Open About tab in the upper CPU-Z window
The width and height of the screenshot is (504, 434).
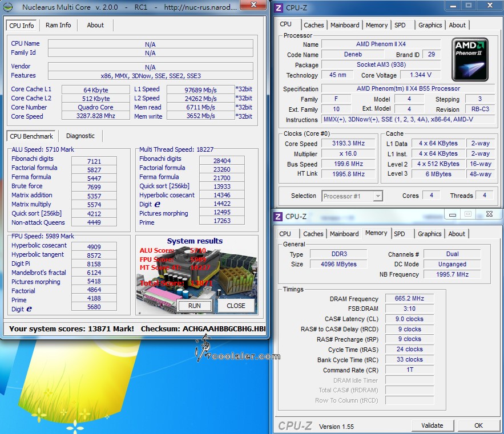click(457, 25)
